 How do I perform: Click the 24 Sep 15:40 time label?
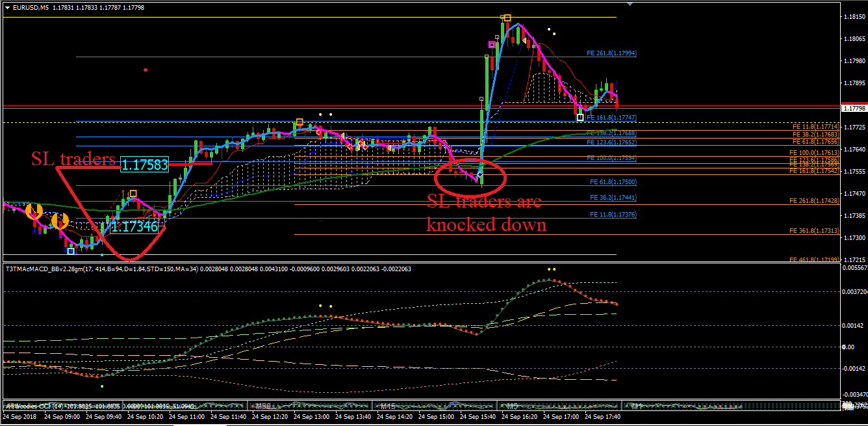point(478,416)
